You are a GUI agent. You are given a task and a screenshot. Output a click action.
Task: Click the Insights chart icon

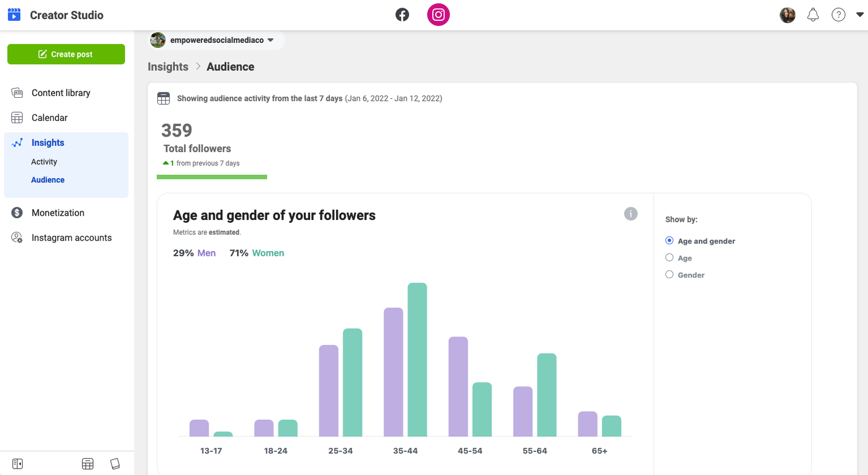click(17, 142)
